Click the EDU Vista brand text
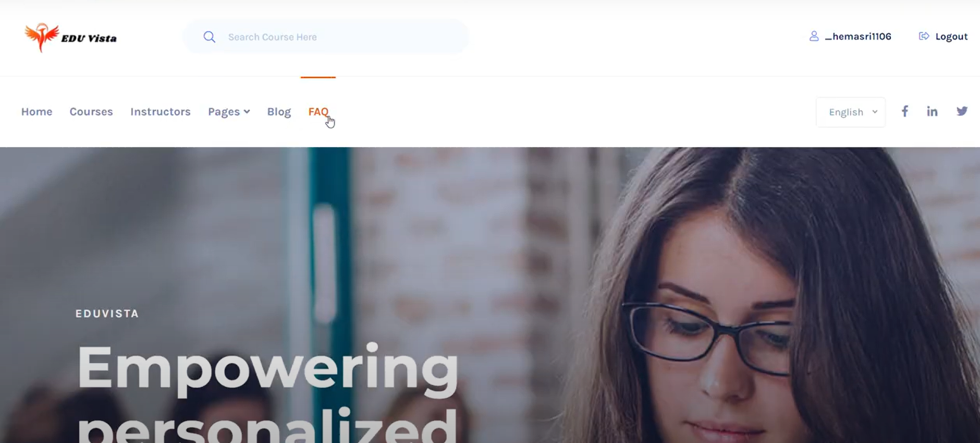Screen dimensions: 980x443 point(89,38)
